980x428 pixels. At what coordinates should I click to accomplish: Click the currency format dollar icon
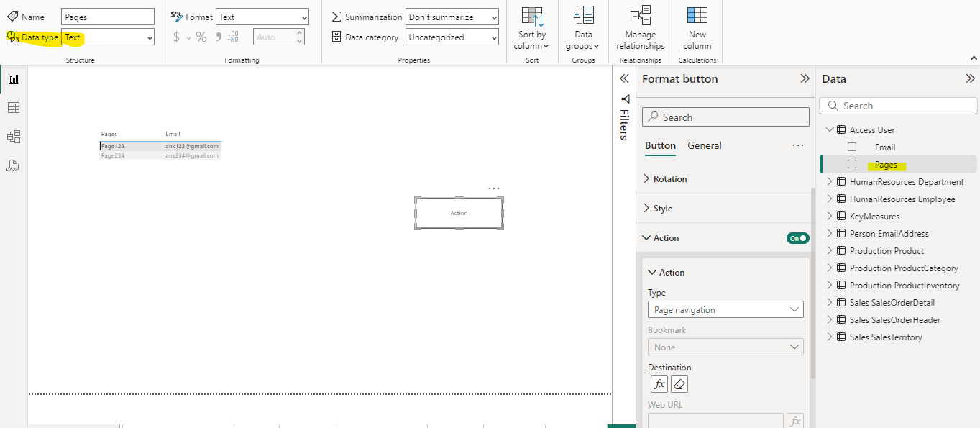(x=177, y=37)
